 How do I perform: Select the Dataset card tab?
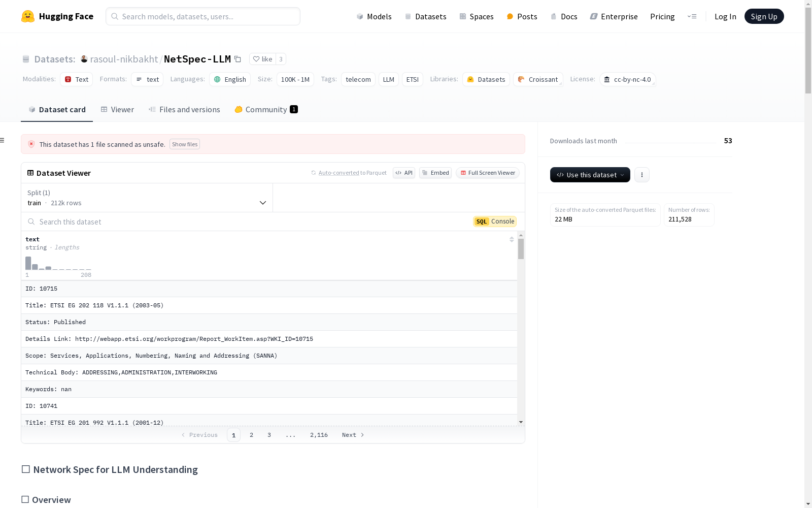tap(57, 110)
